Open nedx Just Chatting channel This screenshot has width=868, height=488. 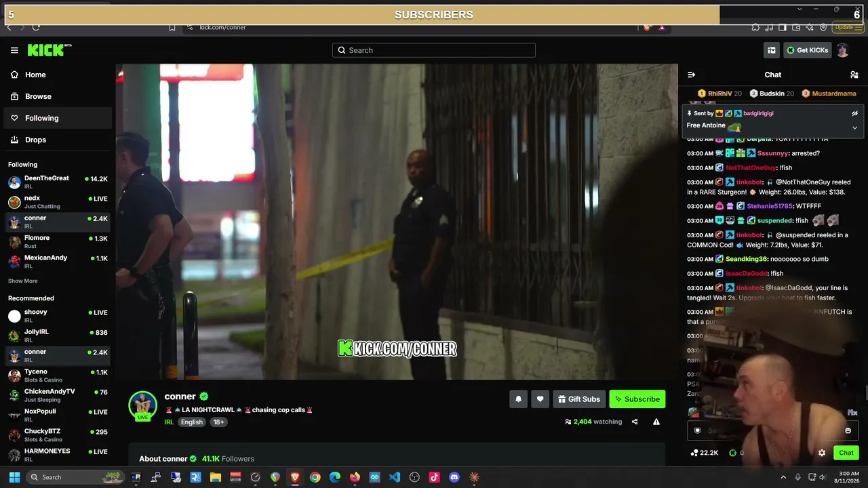coord(57,202)
